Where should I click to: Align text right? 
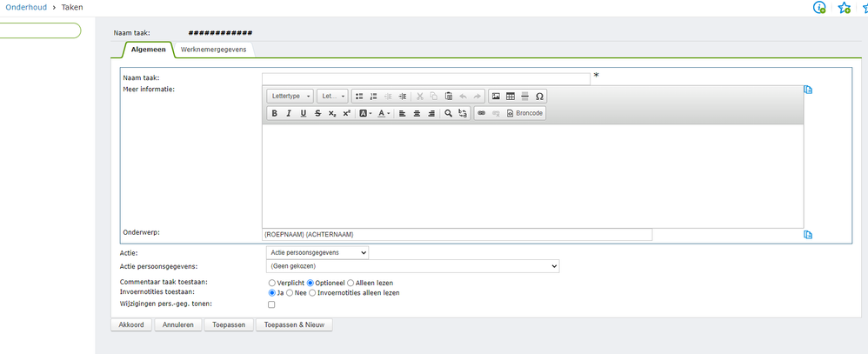431,113
